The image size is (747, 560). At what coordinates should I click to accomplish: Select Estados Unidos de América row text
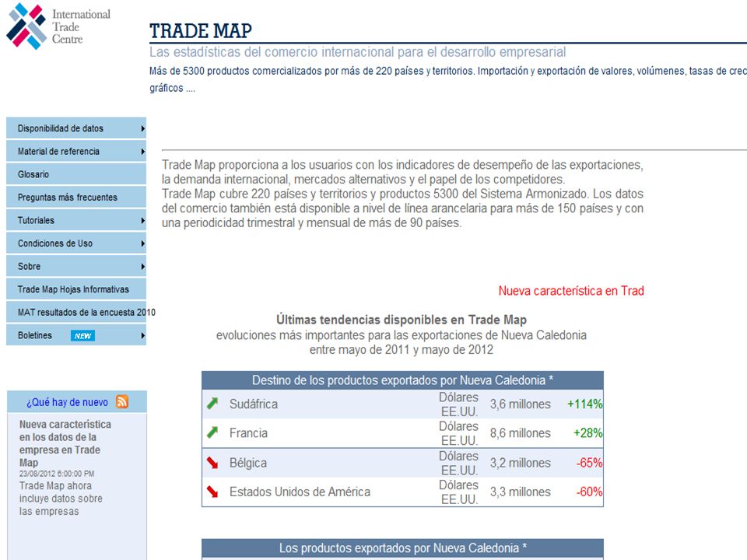pyautogui.click(x=300, y=492)
